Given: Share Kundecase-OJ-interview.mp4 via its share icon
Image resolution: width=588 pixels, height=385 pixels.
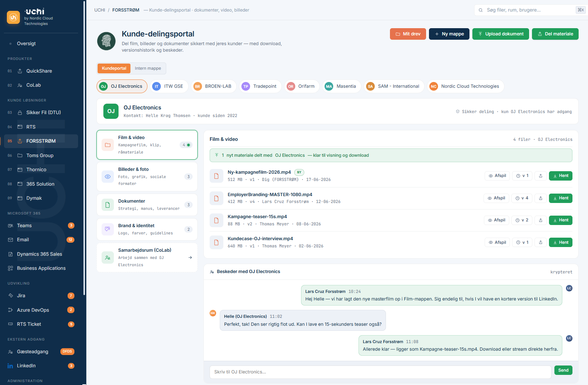Looking at the screenshot, I should click(x=541, y=242).
